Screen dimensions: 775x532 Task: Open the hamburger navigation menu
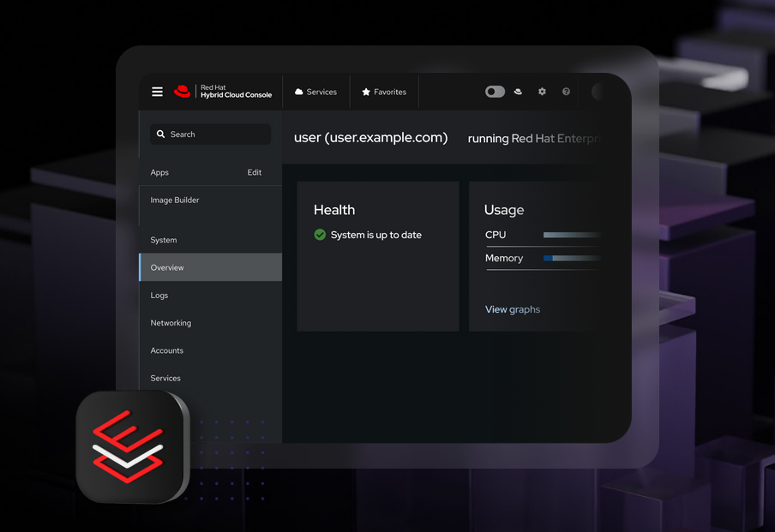point(157,92)
